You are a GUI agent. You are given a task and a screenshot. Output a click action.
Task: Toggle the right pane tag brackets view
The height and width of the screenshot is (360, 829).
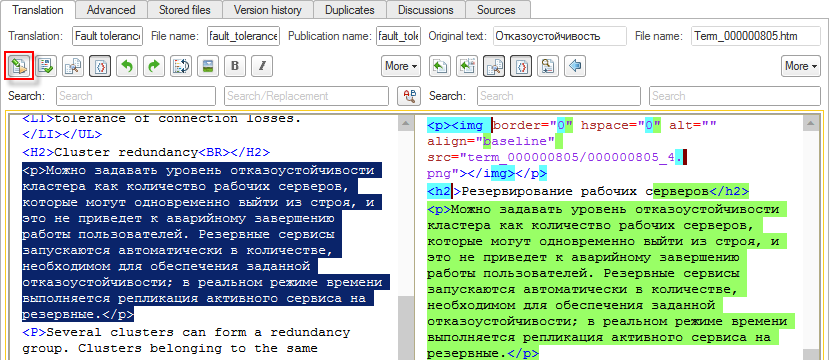(521, 66)
